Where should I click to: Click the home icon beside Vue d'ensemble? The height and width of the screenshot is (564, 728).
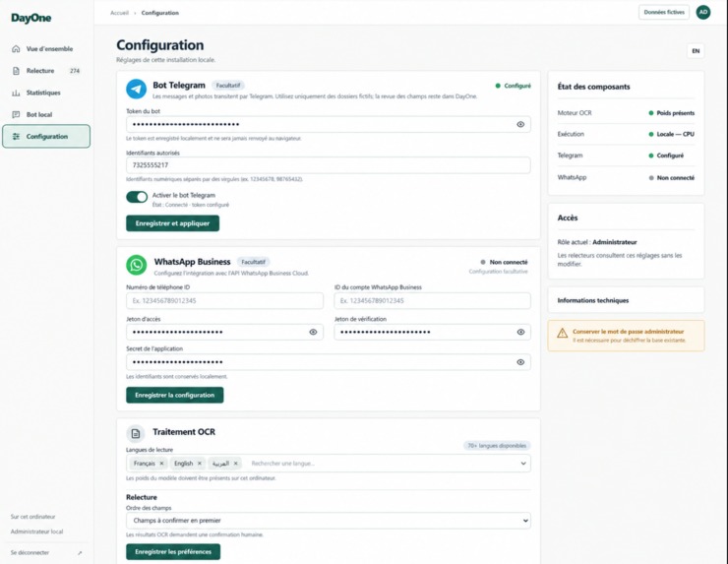pos(16,49)
